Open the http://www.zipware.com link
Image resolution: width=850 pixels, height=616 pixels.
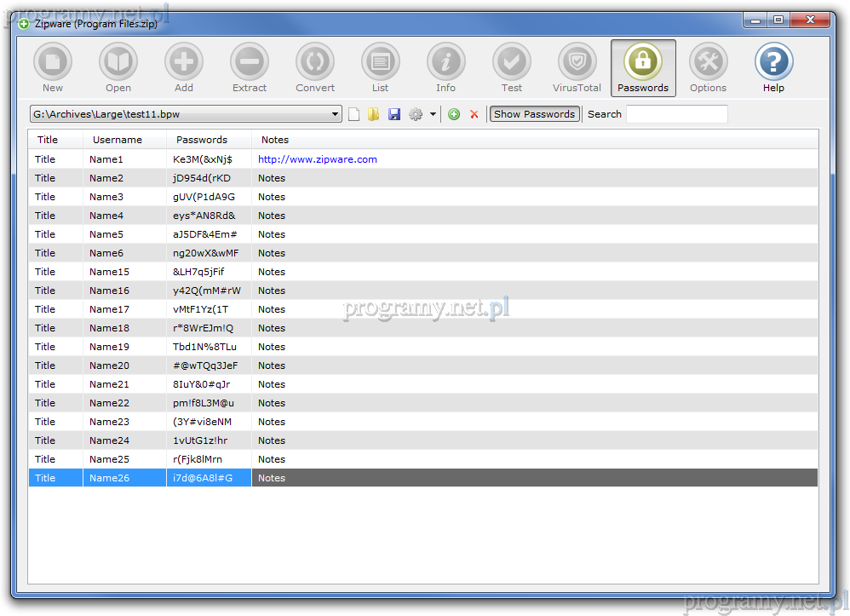coord(317,159)
